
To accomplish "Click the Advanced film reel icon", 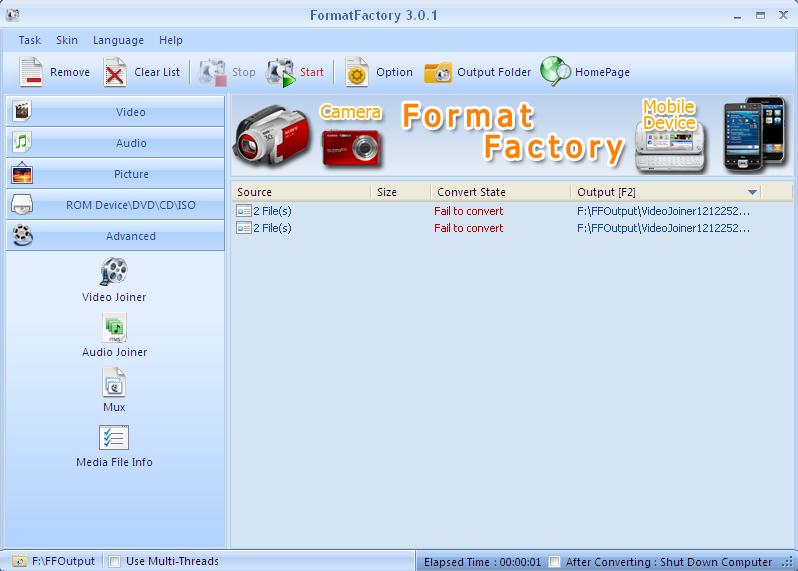I will coord(23,236).
